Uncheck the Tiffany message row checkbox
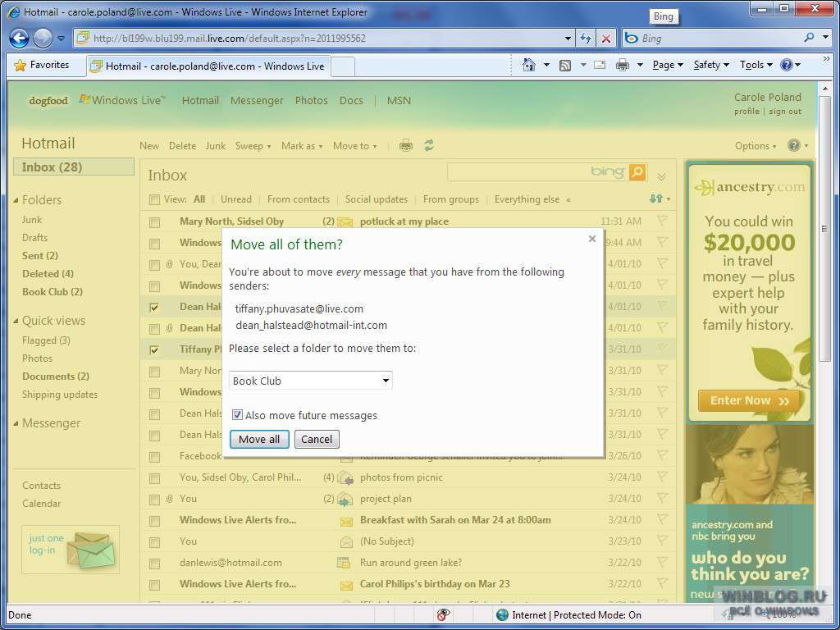Screen dimensions: 840x630 (x=155, y=349)
